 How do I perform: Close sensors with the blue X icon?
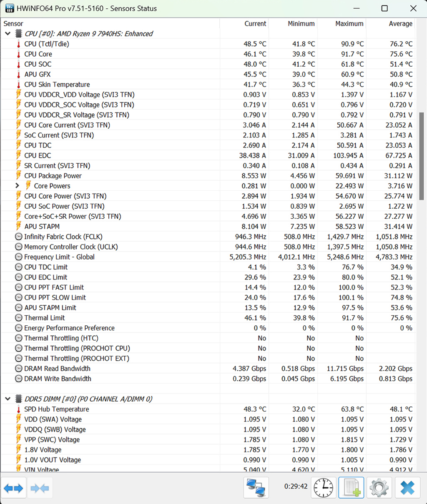pos(407,488)
